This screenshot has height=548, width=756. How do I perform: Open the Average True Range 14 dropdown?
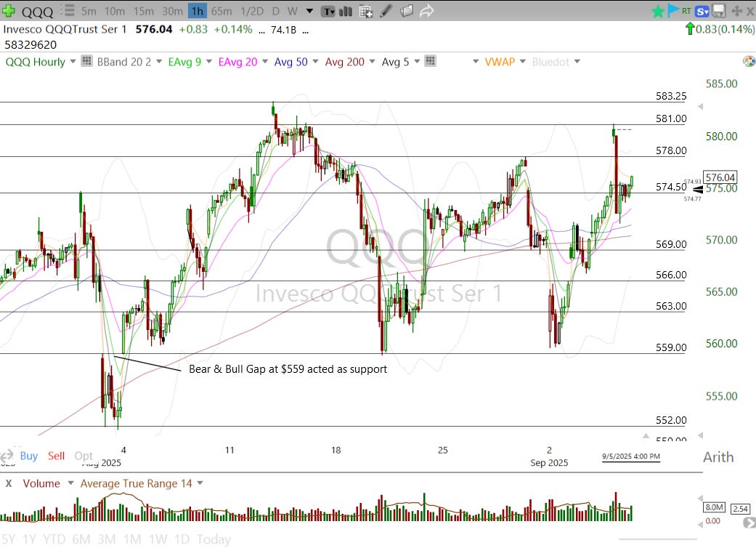[x=200, y=483]
